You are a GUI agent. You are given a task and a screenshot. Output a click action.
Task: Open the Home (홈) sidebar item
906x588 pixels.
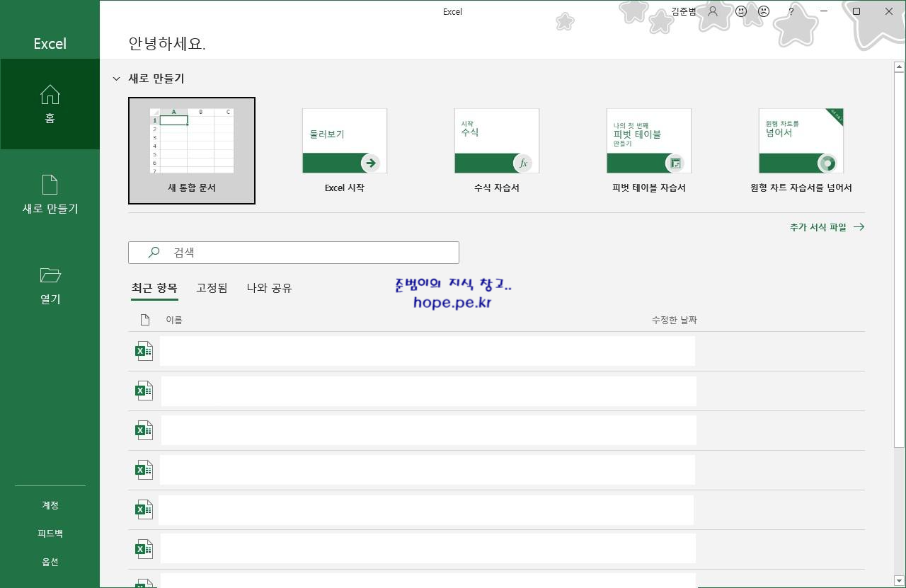tap(50, 104)
